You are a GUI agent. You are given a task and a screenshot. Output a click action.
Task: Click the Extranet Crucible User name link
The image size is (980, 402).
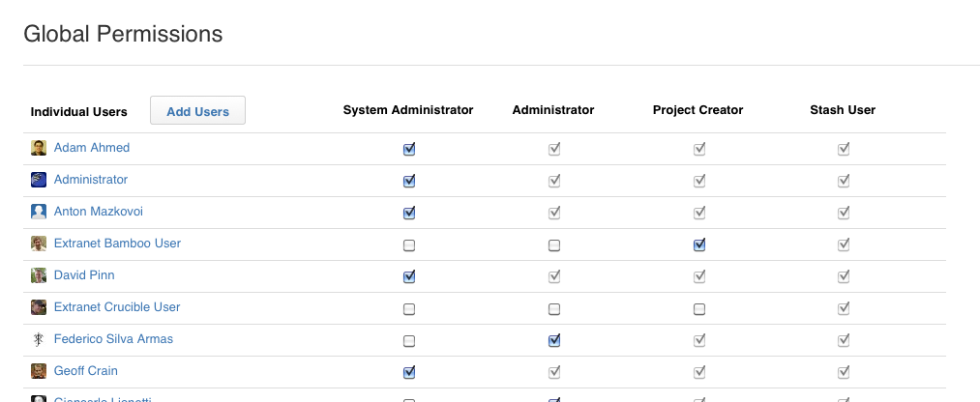click(x=117, y=307)
